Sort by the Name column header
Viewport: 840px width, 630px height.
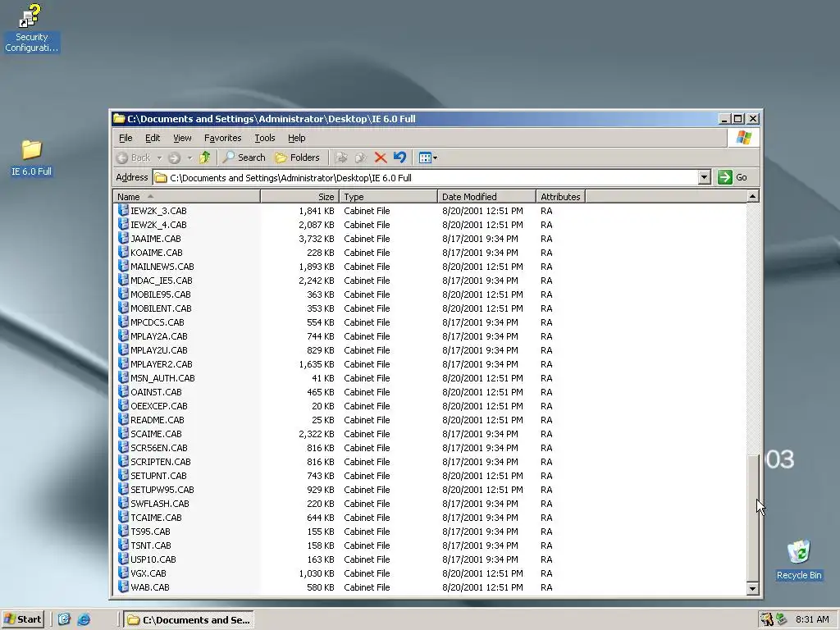click(186, 197)
